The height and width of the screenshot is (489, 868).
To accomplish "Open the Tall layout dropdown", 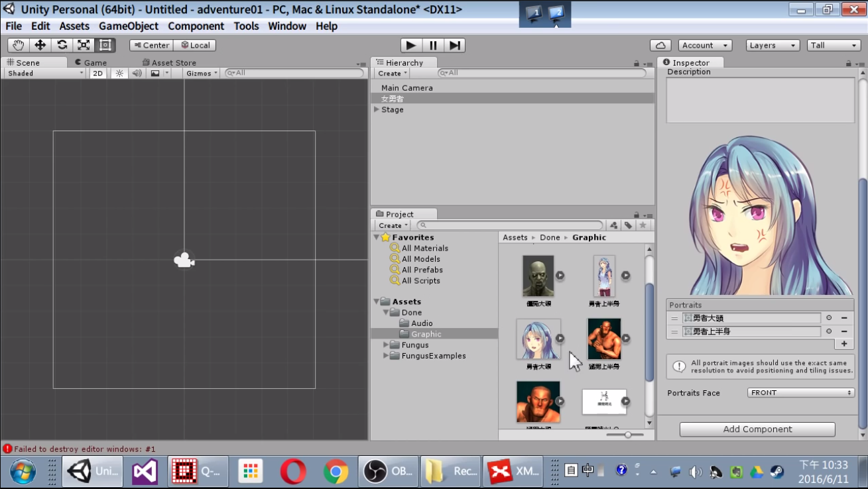I will (x=834, y=45).
